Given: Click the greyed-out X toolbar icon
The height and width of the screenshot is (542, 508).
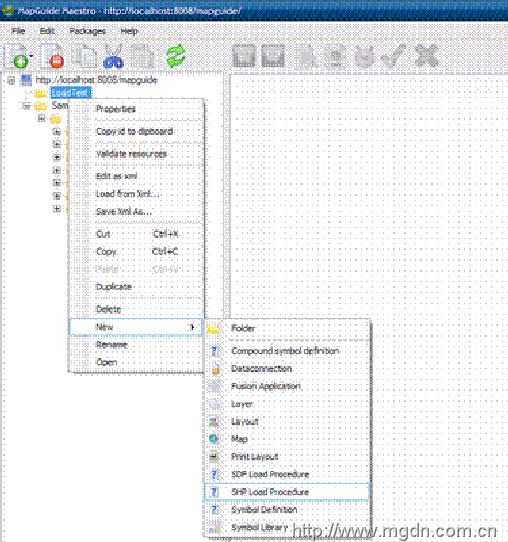Looking at the screenshot, I should 427,56.
